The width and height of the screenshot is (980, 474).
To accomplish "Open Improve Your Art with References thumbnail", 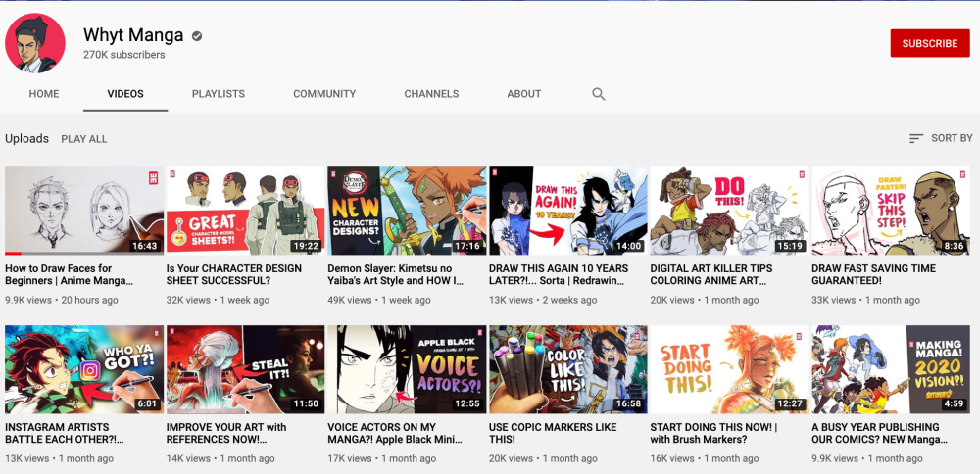I will pos(246,369).
